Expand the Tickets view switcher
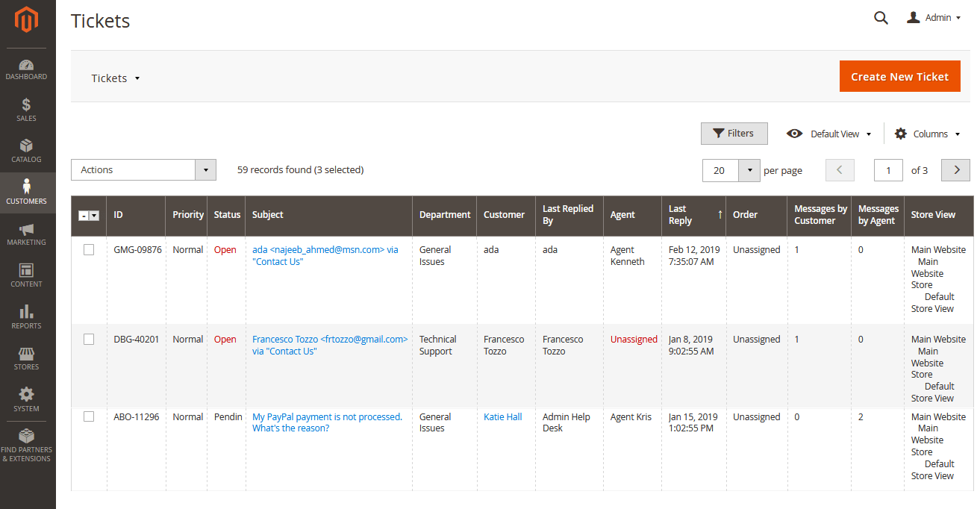Screen dimensions: 980x509 tap(116, 78)
